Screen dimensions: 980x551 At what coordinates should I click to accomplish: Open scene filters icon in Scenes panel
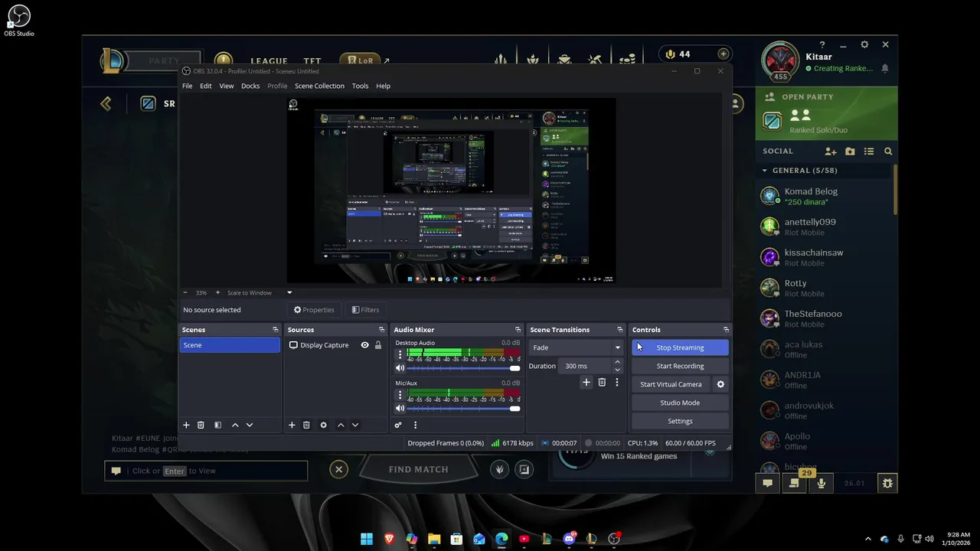click(x=217, y=425)
